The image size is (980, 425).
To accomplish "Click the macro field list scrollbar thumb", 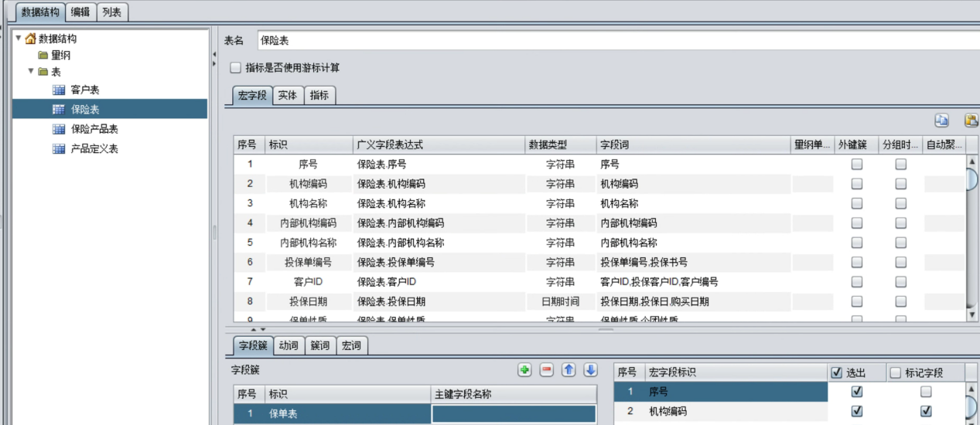I will pos(972,406).
